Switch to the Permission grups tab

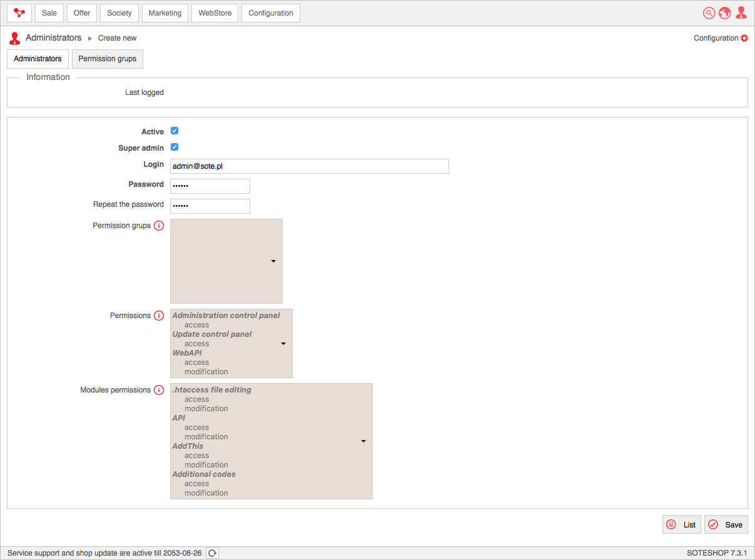[x=108, y=59]
